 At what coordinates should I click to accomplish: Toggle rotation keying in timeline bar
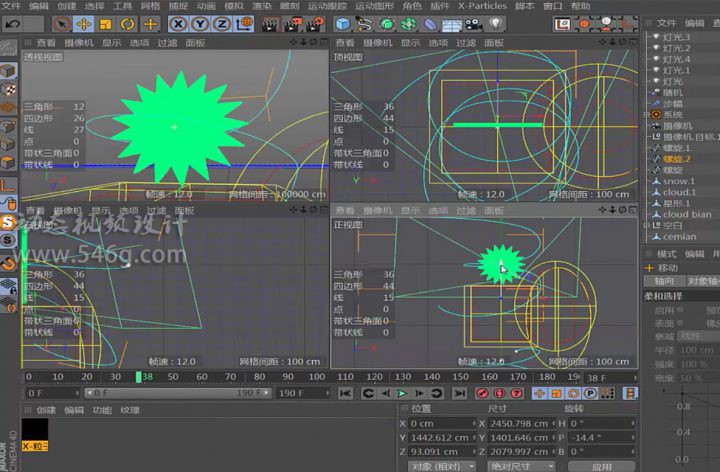573,393
